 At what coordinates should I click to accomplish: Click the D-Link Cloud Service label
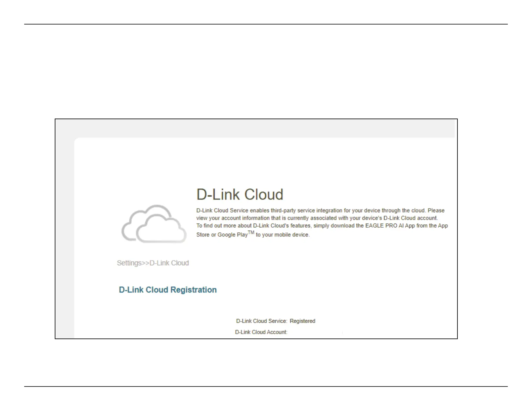coord(262,321)
